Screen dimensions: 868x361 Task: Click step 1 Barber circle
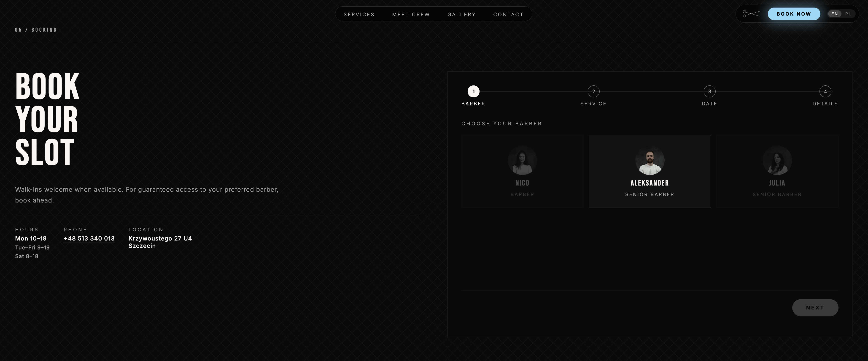coord(473,91)
